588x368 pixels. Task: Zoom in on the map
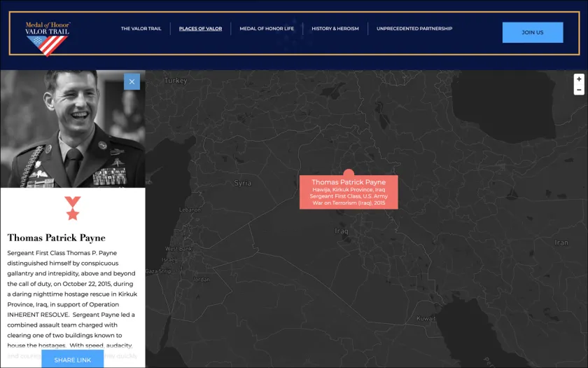click(579, 79)
